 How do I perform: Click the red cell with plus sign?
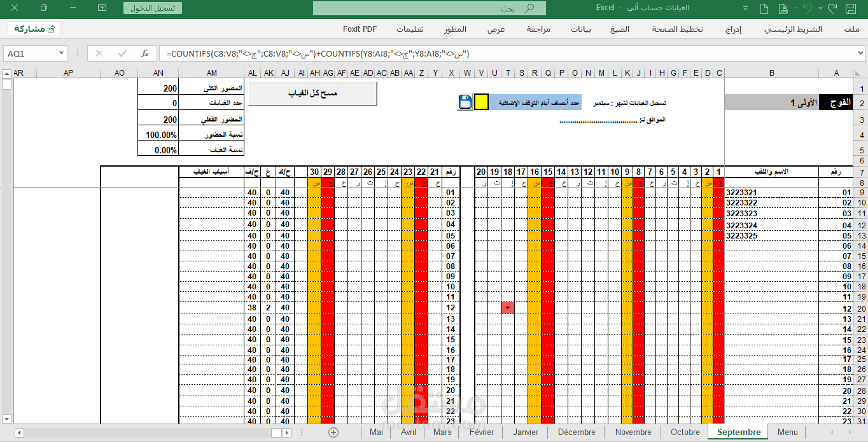[507, 308]
